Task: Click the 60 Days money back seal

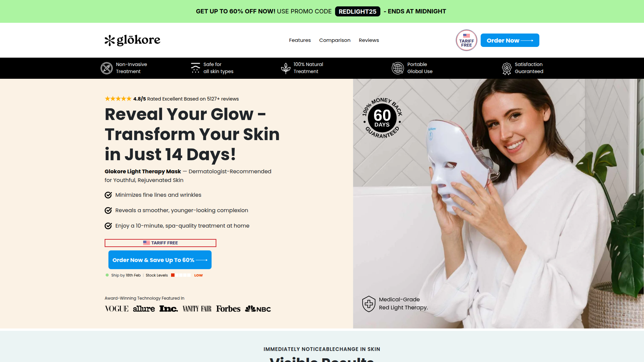Action: tap(382, 118)
